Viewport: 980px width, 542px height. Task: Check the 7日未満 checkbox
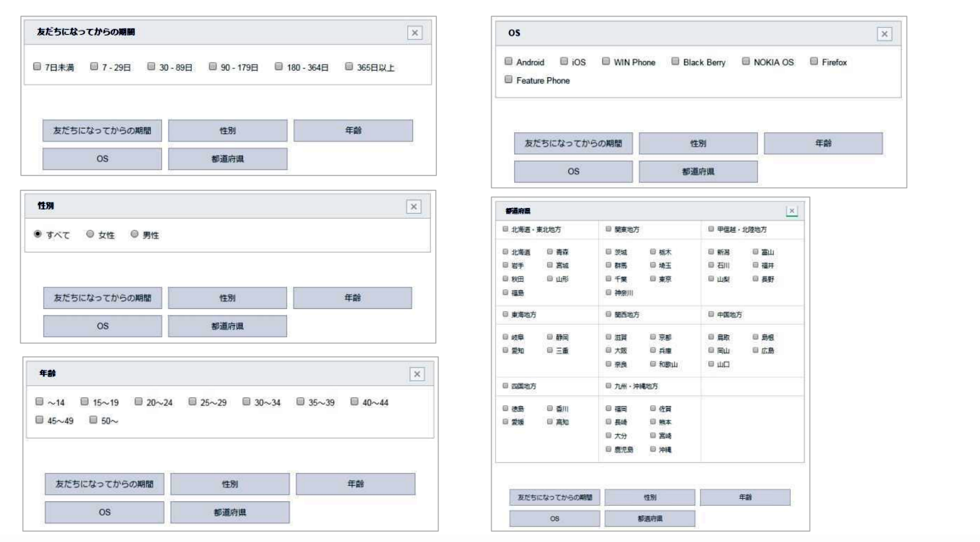(37, 66)
